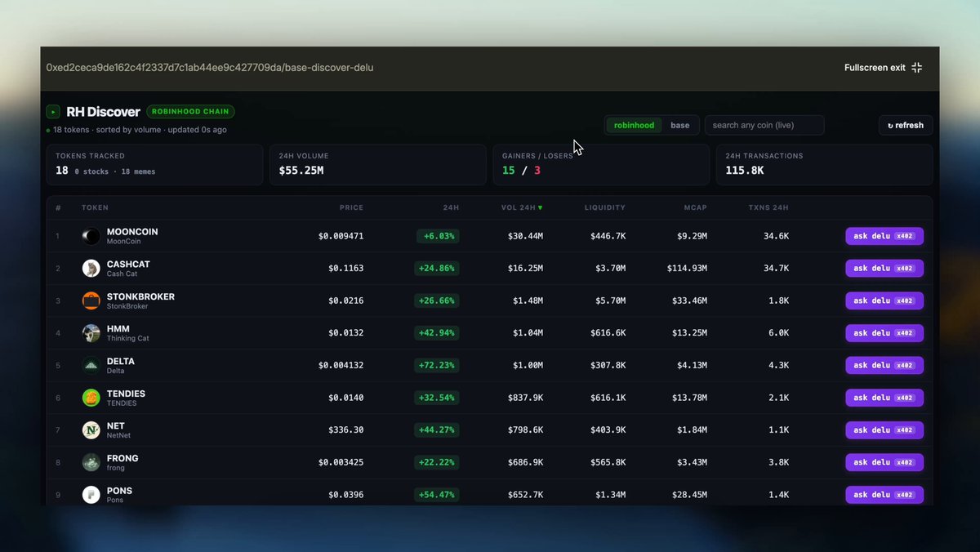Ask delu about NET
This screenshot has width=980, height=552.
(x=884, y=430)
